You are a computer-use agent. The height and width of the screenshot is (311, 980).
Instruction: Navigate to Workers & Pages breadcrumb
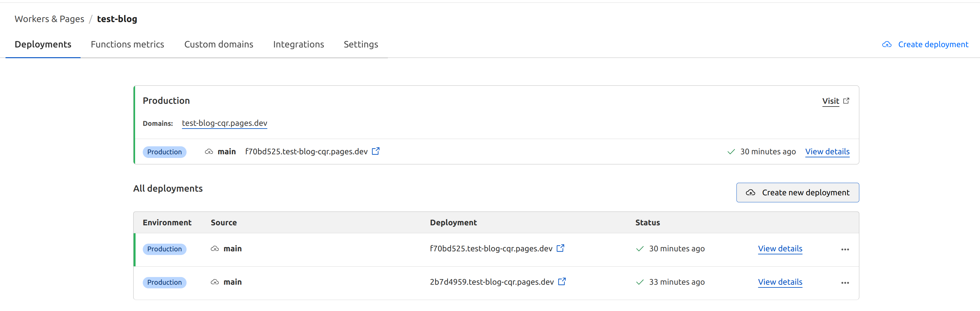[x=49, y=19]
